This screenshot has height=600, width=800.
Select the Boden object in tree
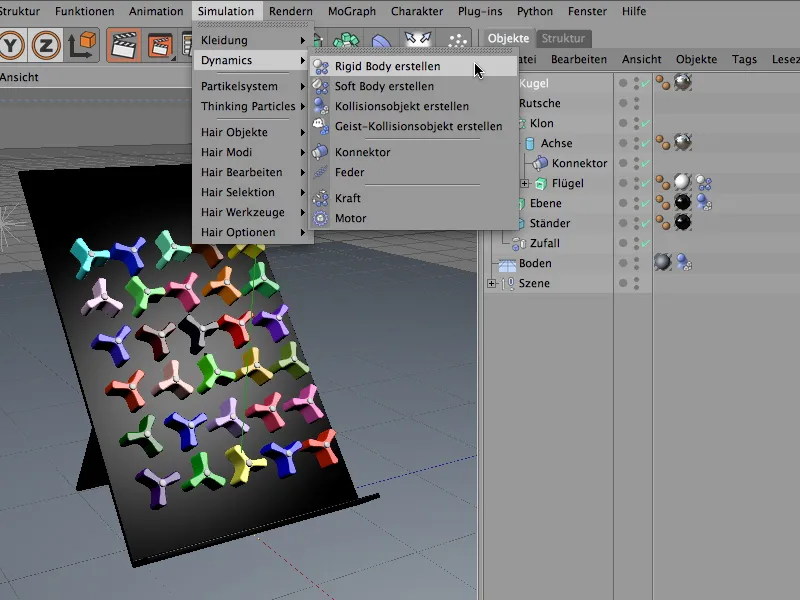pyautogui.click(x=534, y=263)
